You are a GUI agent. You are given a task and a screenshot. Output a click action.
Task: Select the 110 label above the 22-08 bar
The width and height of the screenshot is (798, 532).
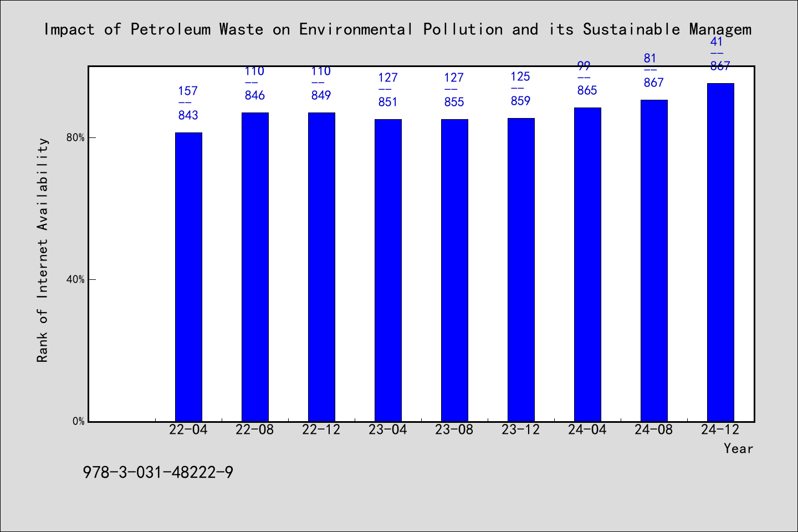click(254, 71)
